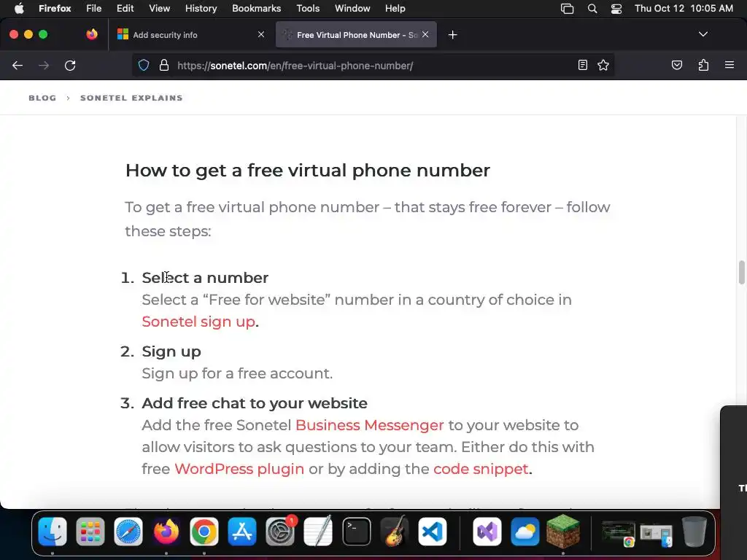The height and width of the screenshot is (560, 747).
Task: Click the Sign up step title
Action: tap(171, 351)
